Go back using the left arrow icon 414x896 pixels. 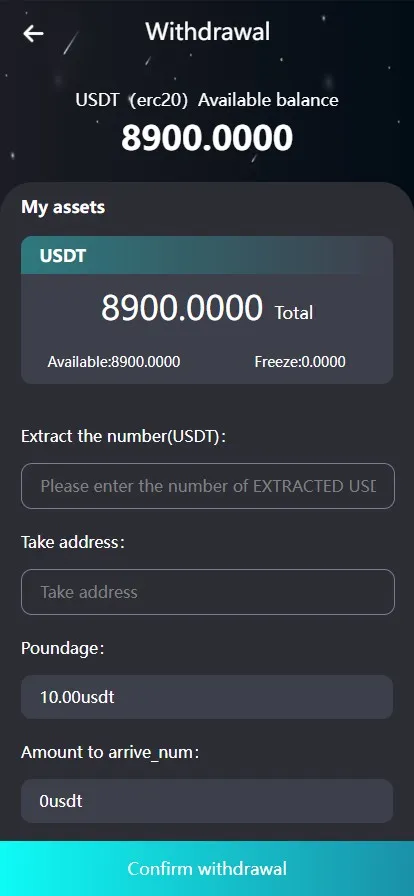pos(33,33)
